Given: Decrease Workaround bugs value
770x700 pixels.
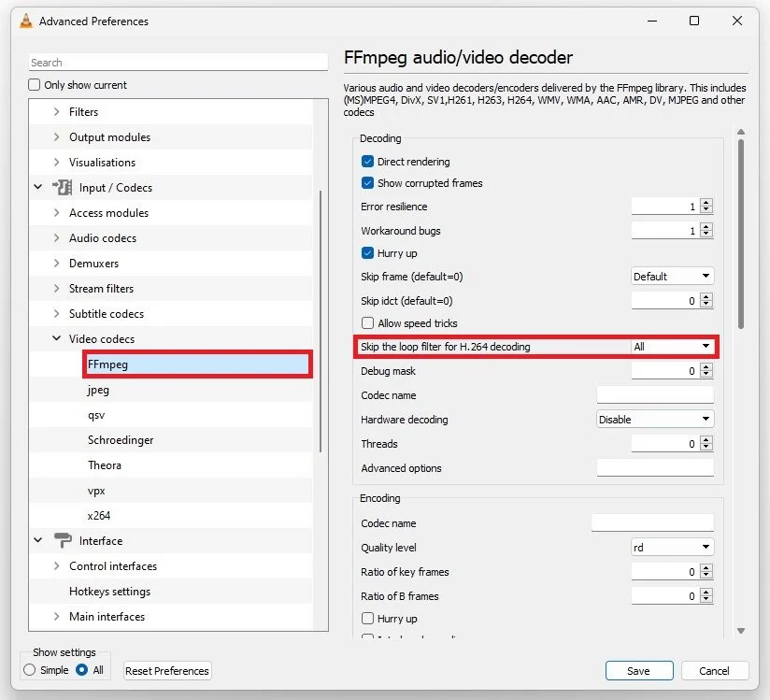Looking at the screenshot, I should pos(706,234).
